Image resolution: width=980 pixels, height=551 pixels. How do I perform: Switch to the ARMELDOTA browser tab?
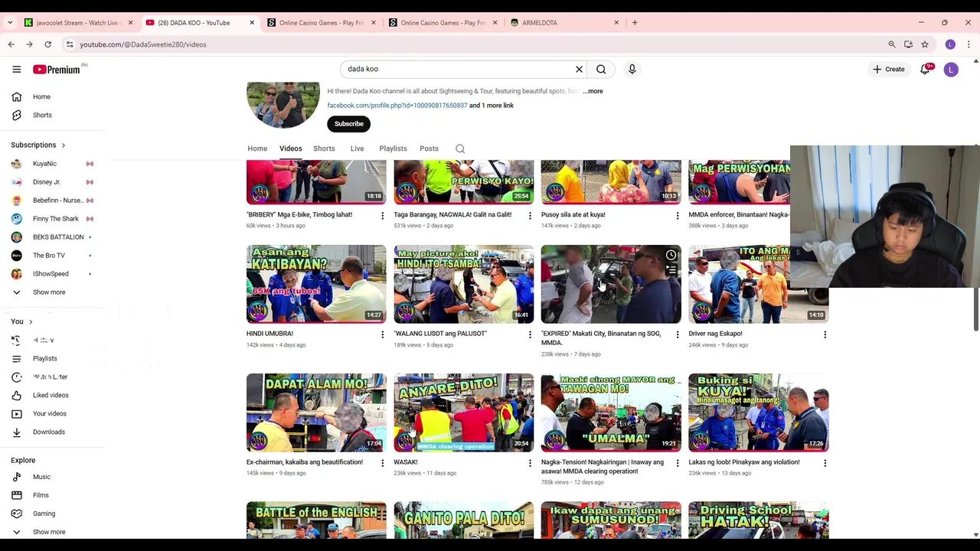[563, 23]
